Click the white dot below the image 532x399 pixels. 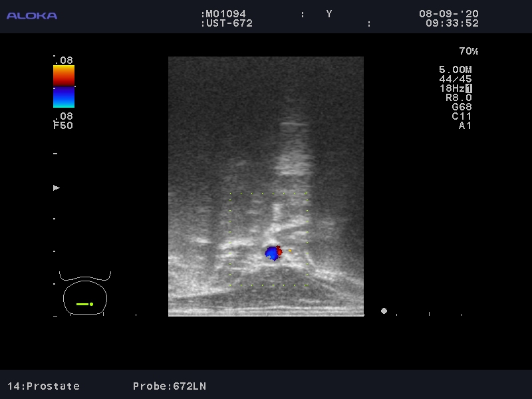pos(384,311)
